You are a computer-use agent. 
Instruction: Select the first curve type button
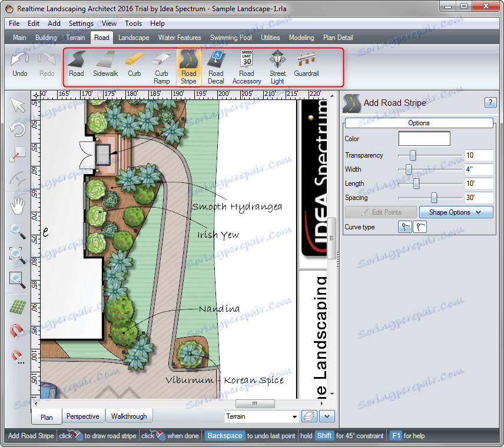pyautogui.click(x=404, y=227)
